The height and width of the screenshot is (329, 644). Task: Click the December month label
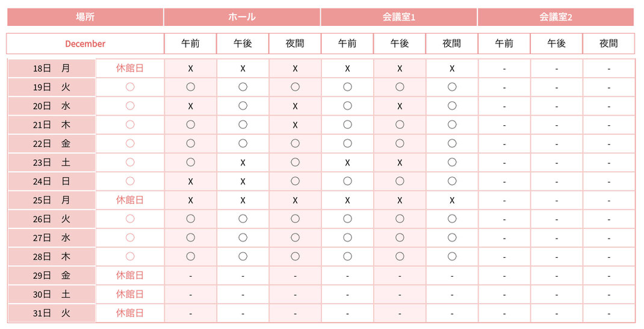[85, 43]
